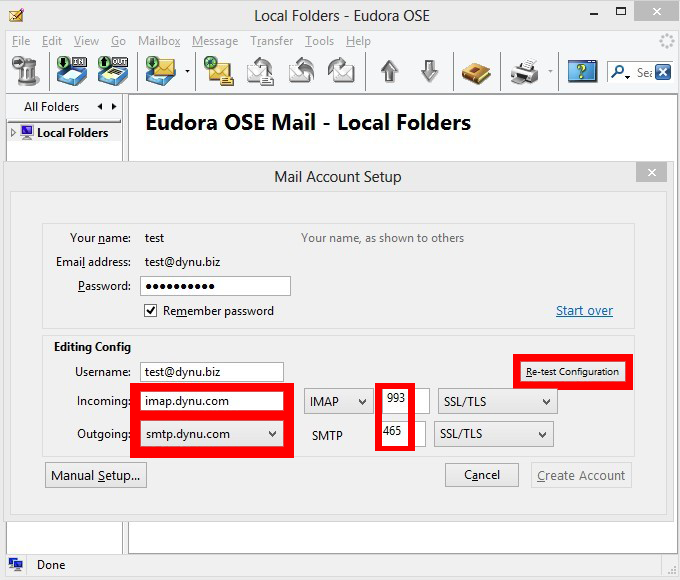Click the All Folders view label
Screen dimensions: 680x580
tap(52, 107)
